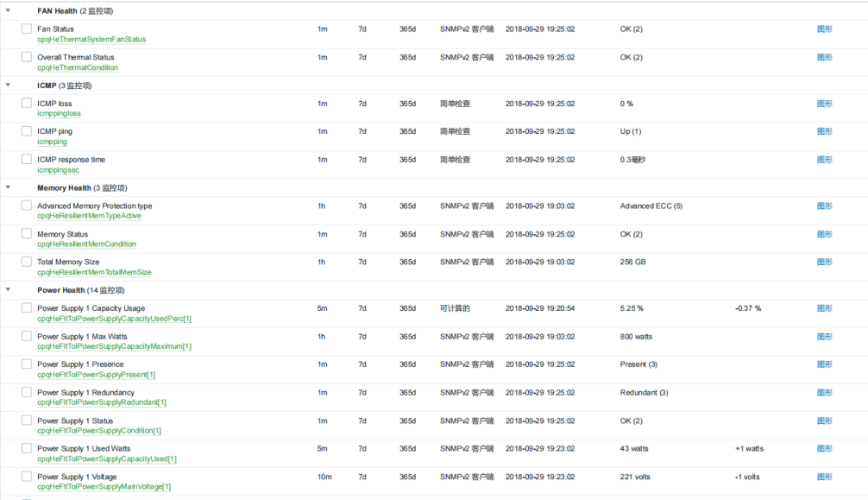Image resolution: width=868 pixels, height=500 pixels.
Task: Tick the Memory Status row checkbox
Action: pos(27,234)
